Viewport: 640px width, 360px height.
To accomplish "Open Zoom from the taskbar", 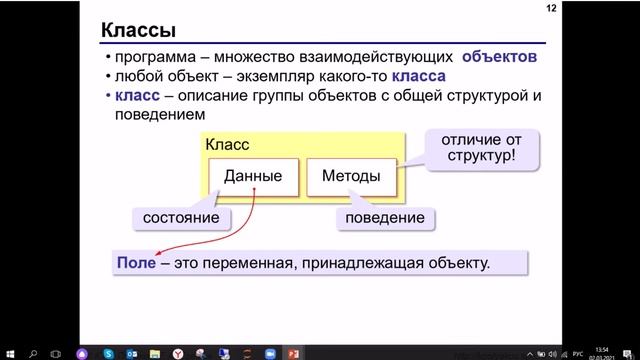I will (270, 354).
